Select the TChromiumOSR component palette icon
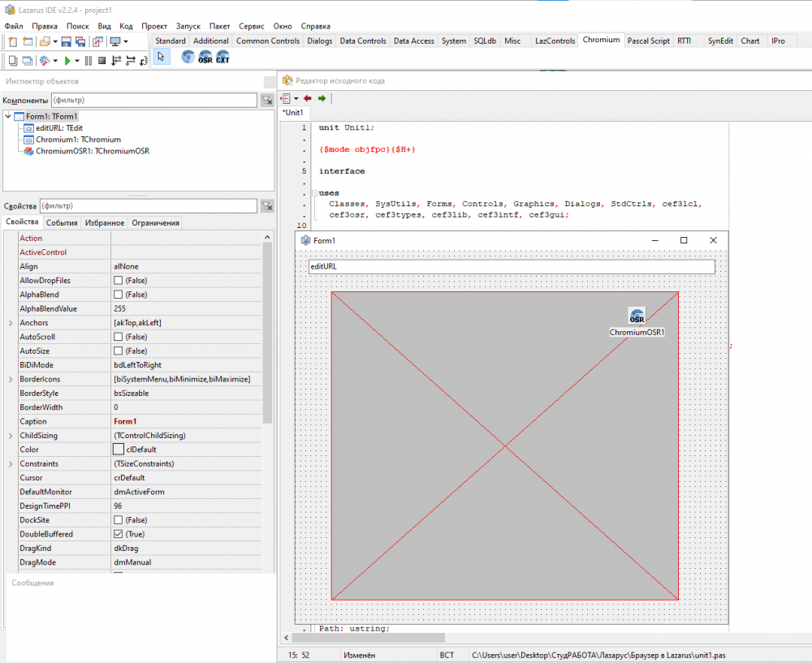 pyautogui.click(x=205, y=57)
